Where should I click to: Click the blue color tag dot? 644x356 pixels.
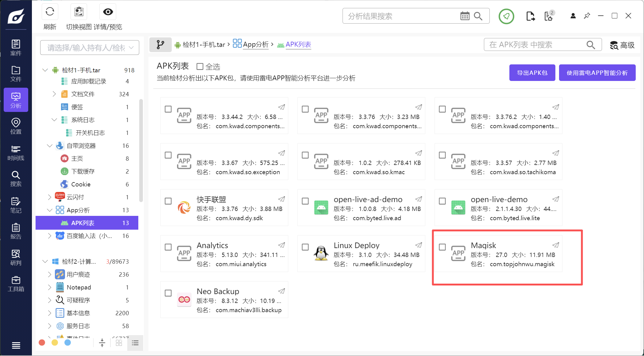[x=68, y=343]
